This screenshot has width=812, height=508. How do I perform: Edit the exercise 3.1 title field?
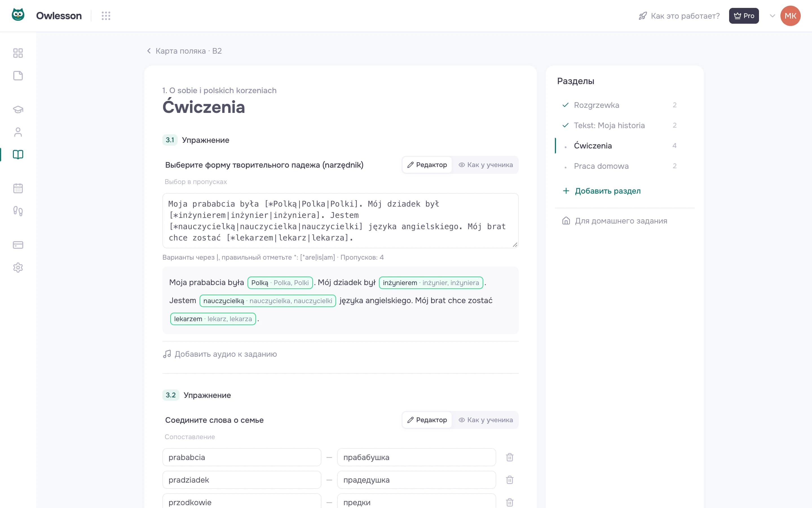point(264,165)
